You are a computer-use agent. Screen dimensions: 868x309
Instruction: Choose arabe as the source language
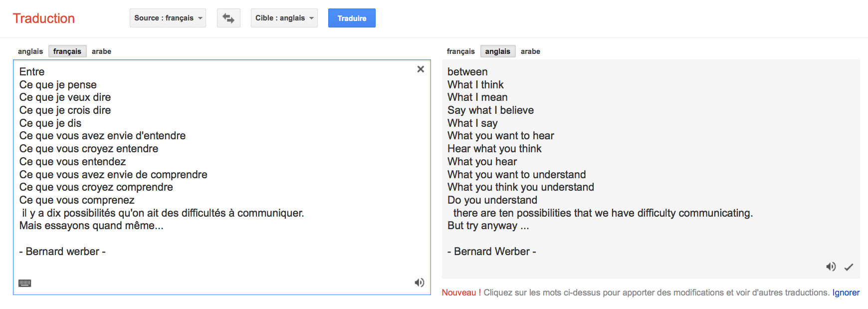coord(101,51)
